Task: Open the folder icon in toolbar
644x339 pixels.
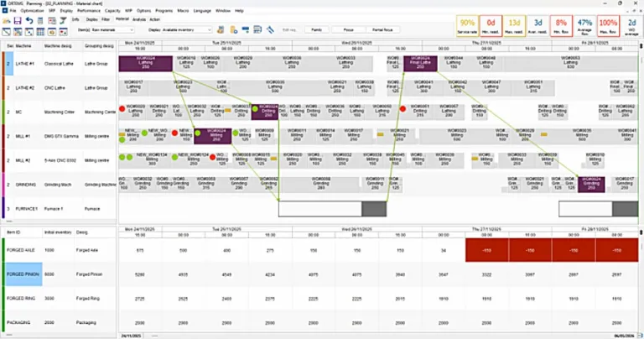Action: click(x=6, y=20)
